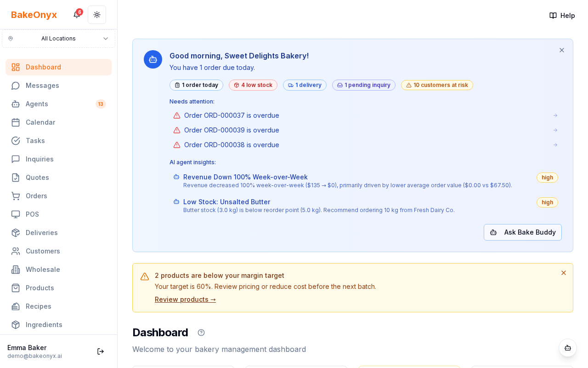Viewport: 588px width, 368px height.
Task: Click high badge on Revenue Down insight
Action: 547,178
